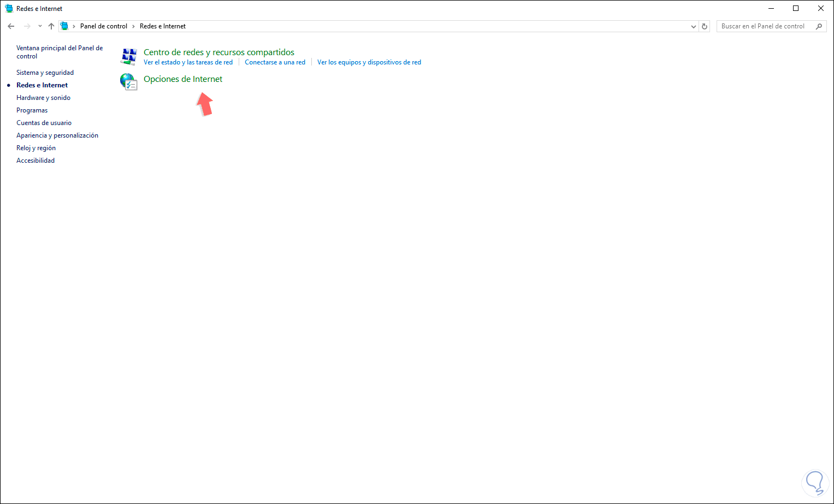Screen dimensions: 834x504
Task: Click the Opciones de Internet globe icon
Action: click(x=129, y=82)
